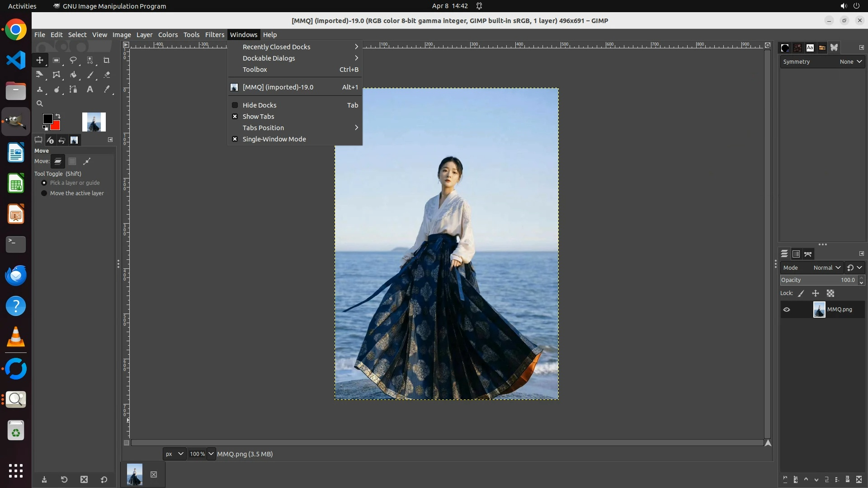Select the Rectangle Select tool
868x488 pixels.
coord(56,60)
